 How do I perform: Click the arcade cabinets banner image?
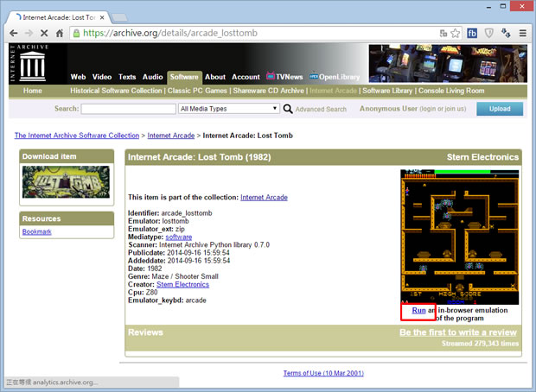[x=448, y=64]
